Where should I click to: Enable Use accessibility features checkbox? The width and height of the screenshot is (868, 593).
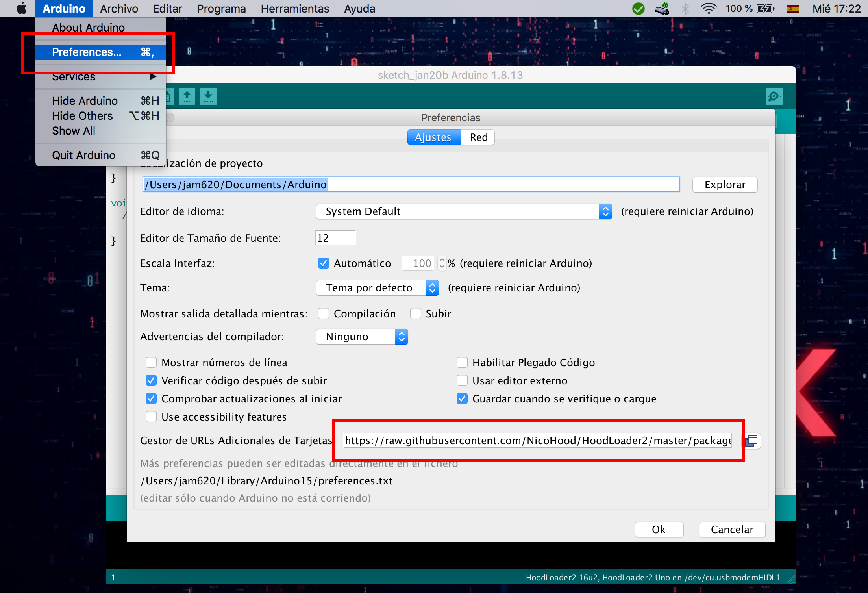[x=151, y=417]
